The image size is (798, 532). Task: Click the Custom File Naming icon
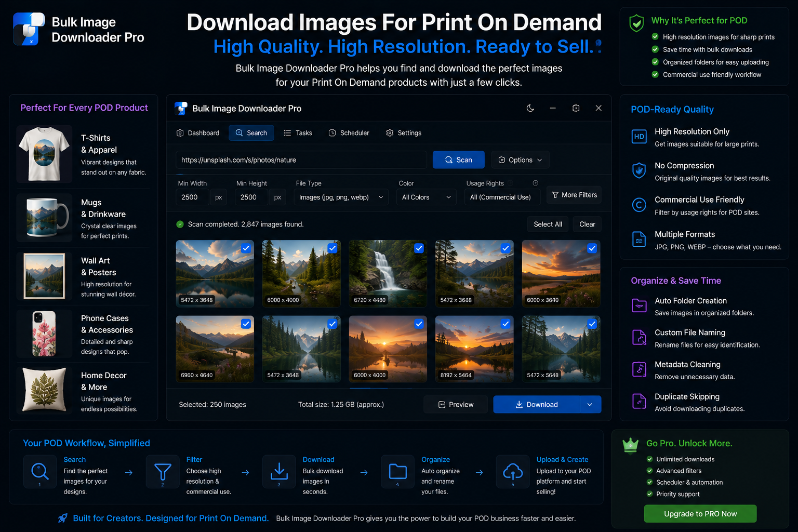coord(639,337)
